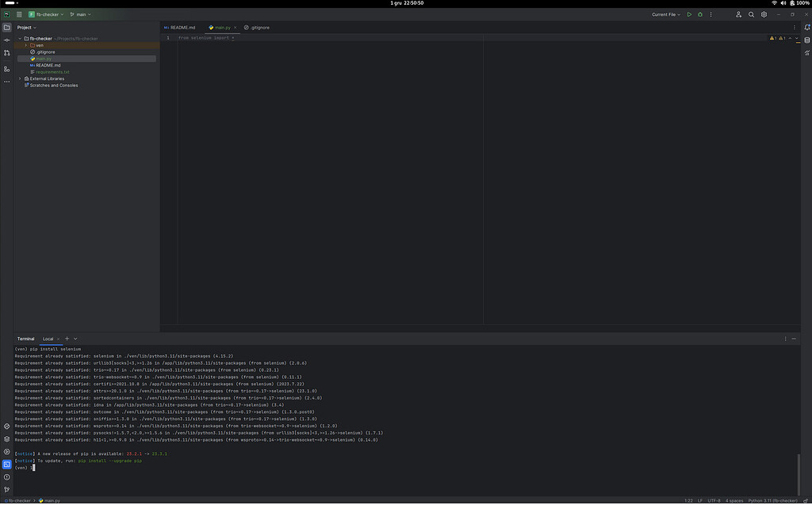This screenshot has height=505, width=812.
Task: Open the Search Everywhere magnifier icon
Action: pos(751,14)
